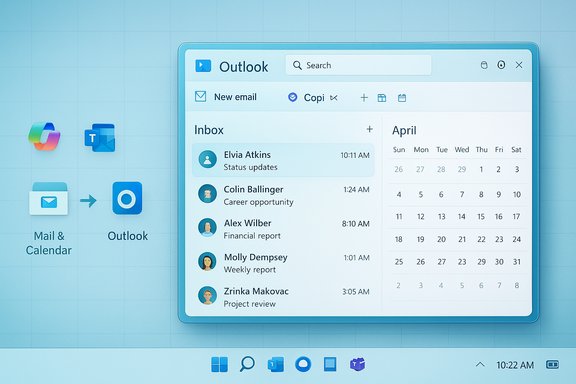Open Zrinka Makovac Project review email
Screen dimensions: 576x384
point(283,297)
